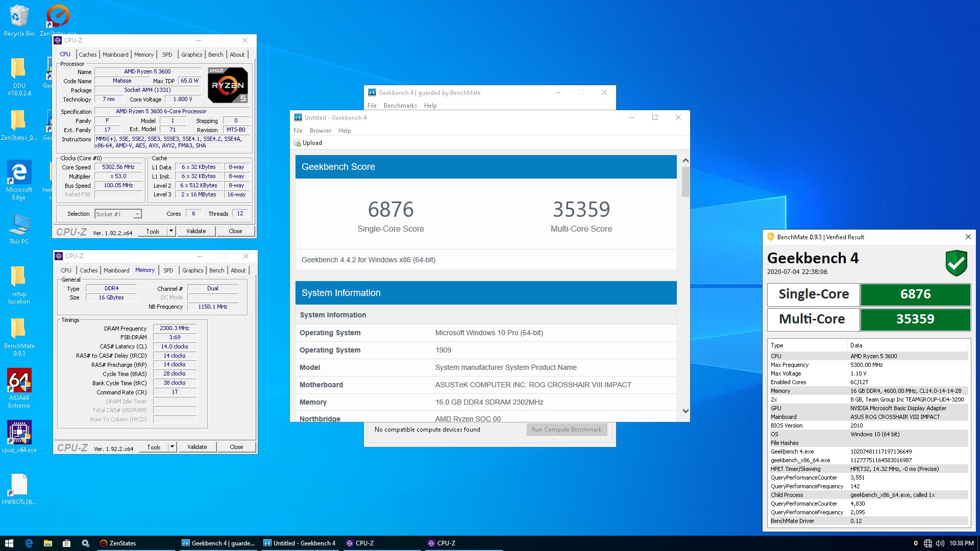Click Run Compute Benchmark button
The width and height of the screenshot is (980, 551).
tap(567, 430)
